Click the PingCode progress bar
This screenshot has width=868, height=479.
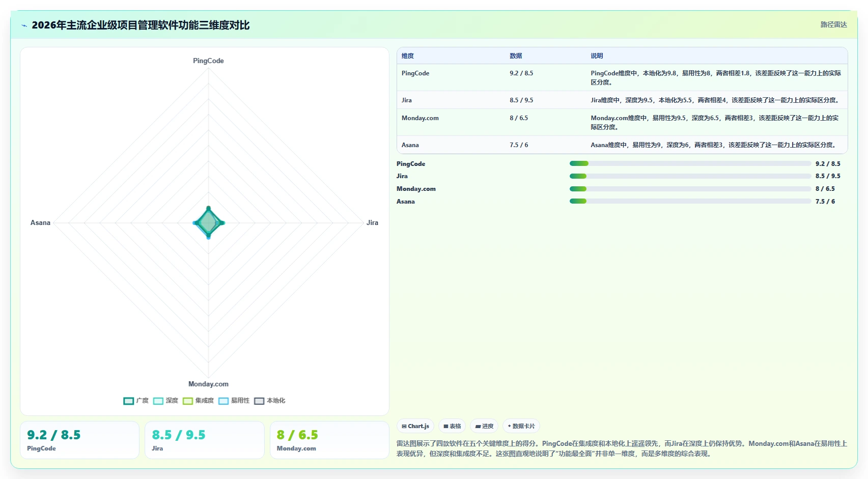click(x=690, y=163)
